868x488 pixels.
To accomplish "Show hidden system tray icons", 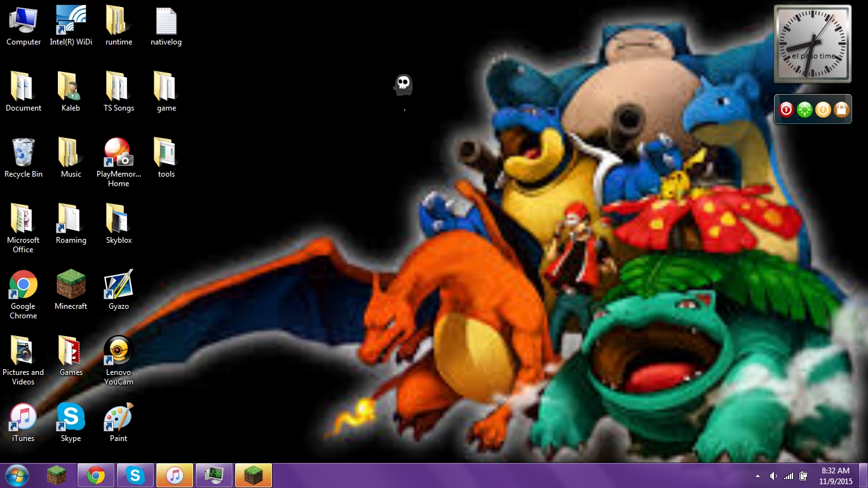I will tap(757, 476).
